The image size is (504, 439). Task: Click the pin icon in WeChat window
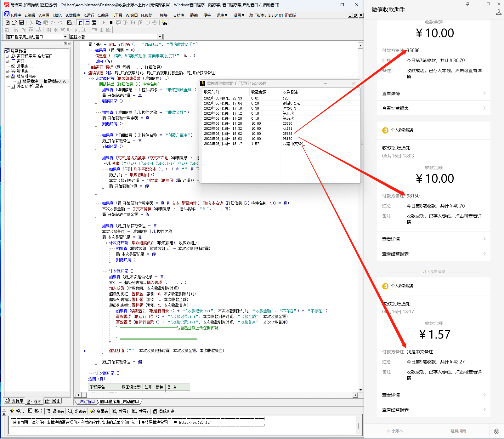click(467, 4)
